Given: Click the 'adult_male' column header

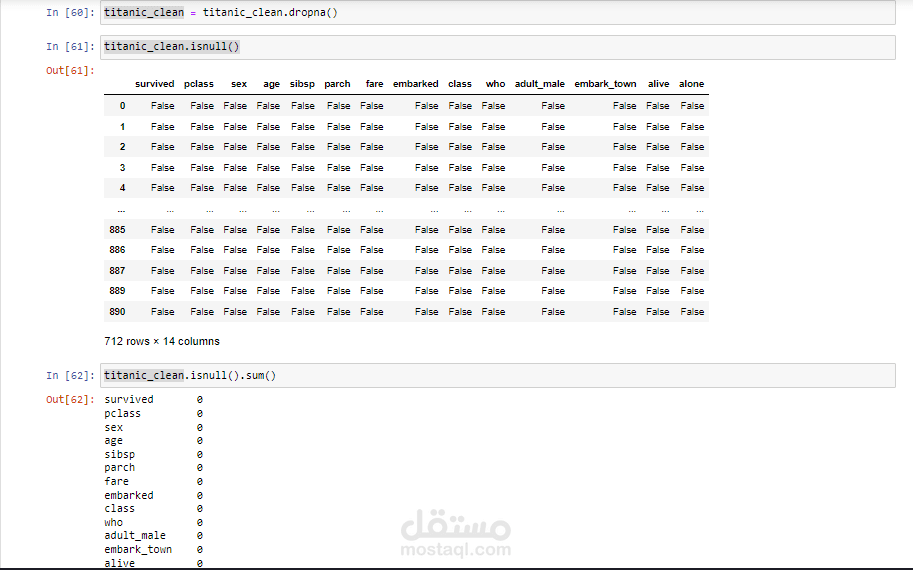Looking at the screenshot, I should click(x=540, y=84).
